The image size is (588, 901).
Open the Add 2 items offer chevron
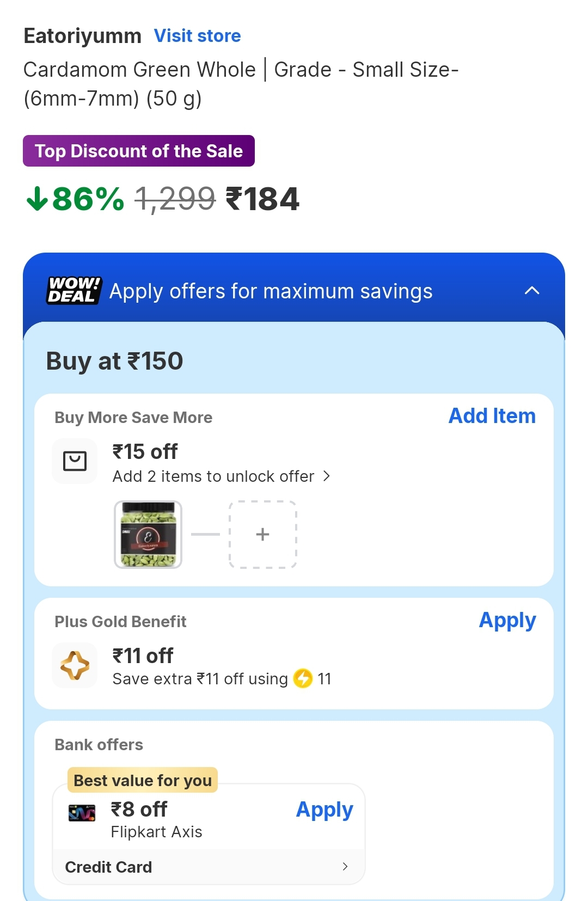(327, 476)
